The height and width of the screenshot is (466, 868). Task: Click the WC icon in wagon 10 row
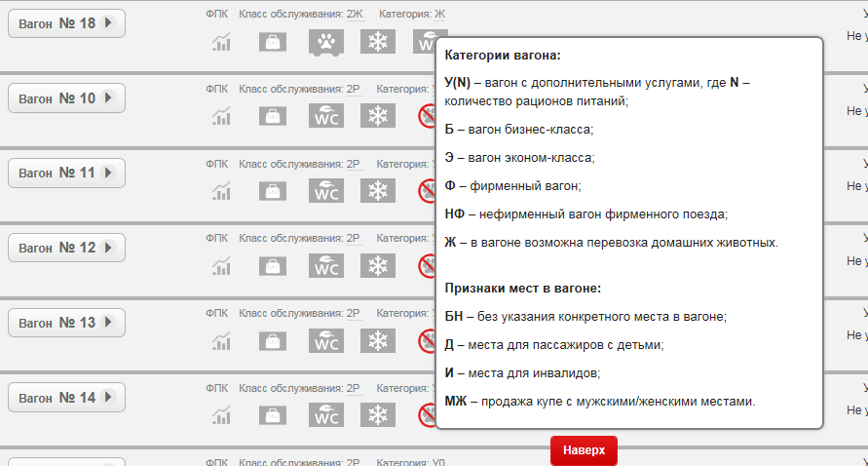point(326,116)
